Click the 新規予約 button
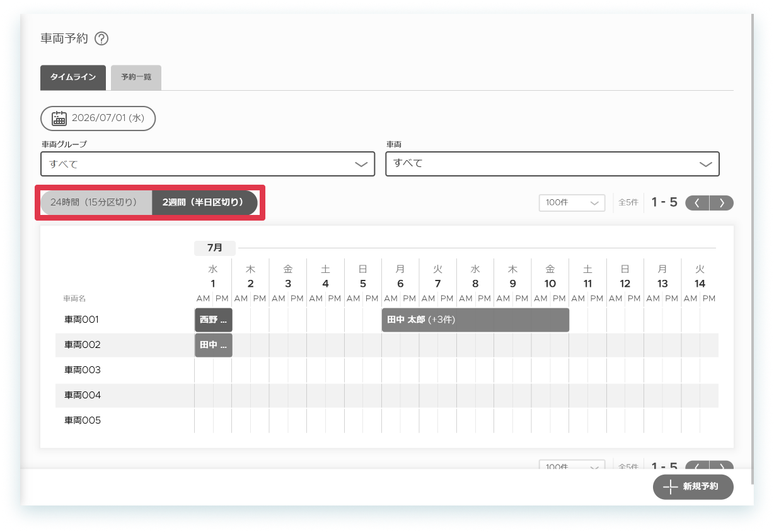This screenshot has height=532, width=774. (x=693, y=487)
